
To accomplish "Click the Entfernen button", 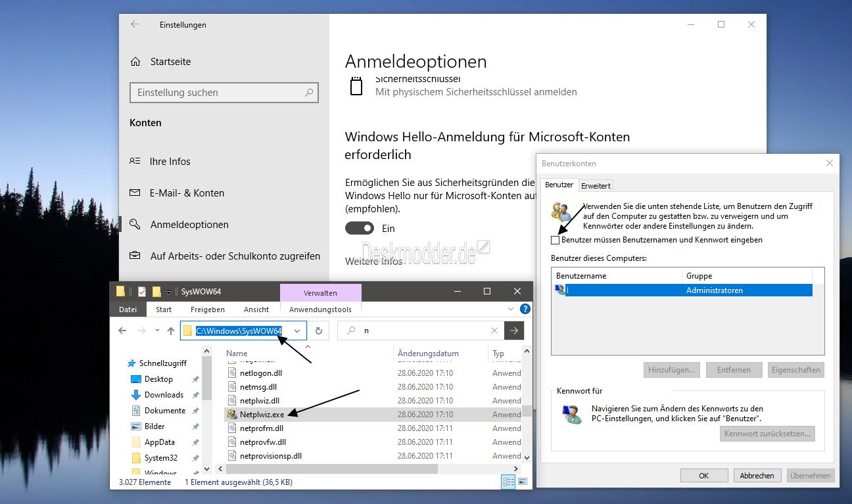I will (734, 370).
